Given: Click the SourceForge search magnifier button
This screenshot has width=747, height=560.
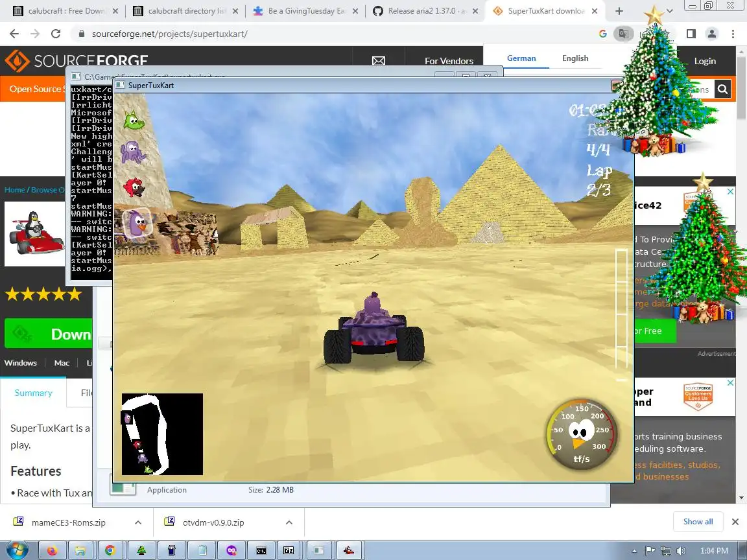Looking at the screenshot, I should [x=723, y=89].
